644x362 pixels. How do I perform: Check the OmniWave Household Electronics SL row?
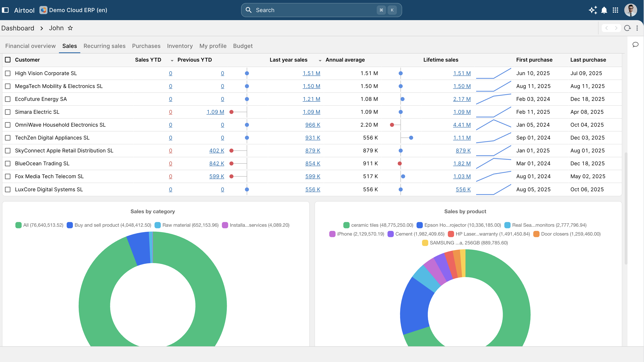click(8, 125)
